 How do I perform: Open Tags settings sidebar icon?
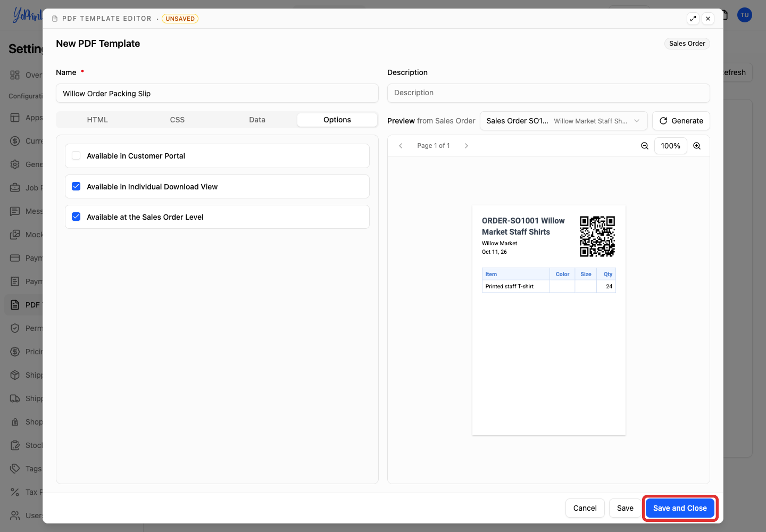[15, 469]
